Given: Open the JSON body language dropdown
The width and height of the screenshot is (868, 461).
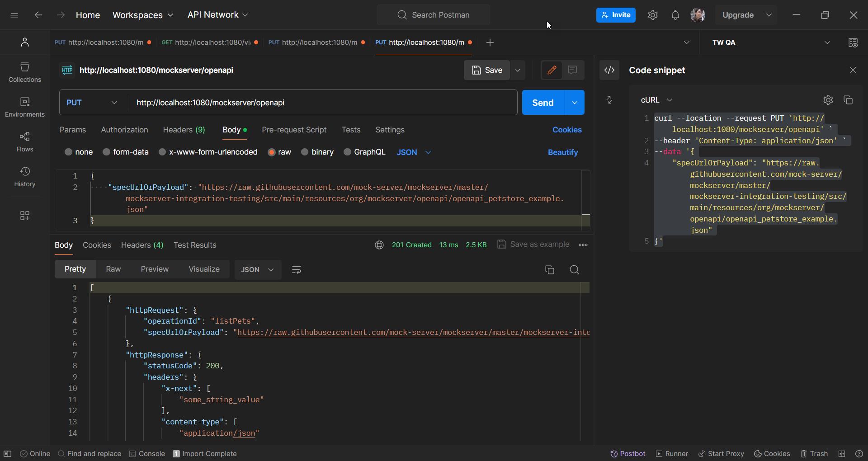Looking at the screenshot, I should pos(414,152).
